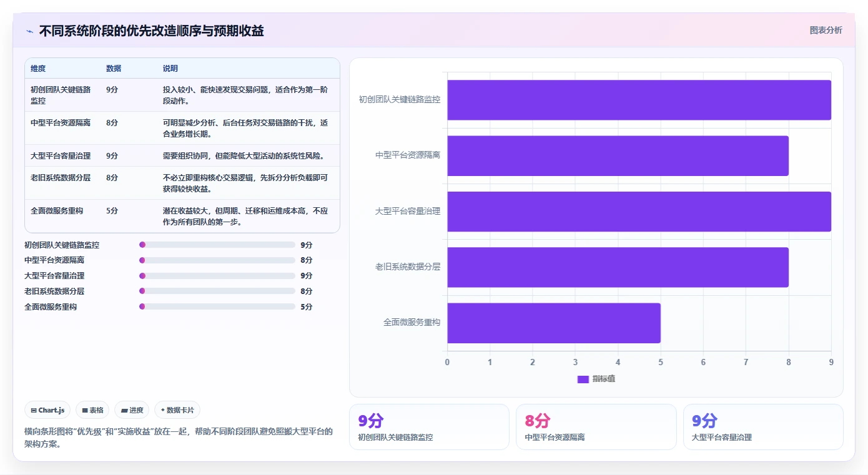
Task: Open the 8分 中型平台资源隔离 data card
Action: click(596, 427)
